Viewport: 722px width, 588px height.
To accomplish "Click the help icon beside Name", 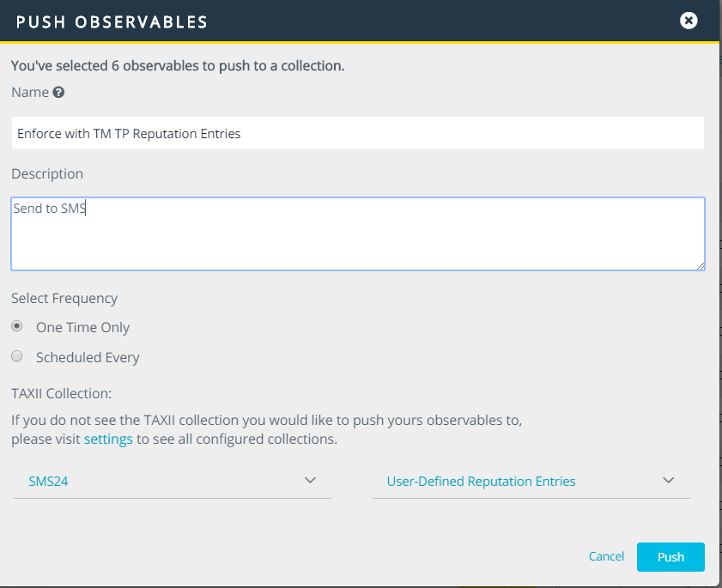I will [58, 93].
